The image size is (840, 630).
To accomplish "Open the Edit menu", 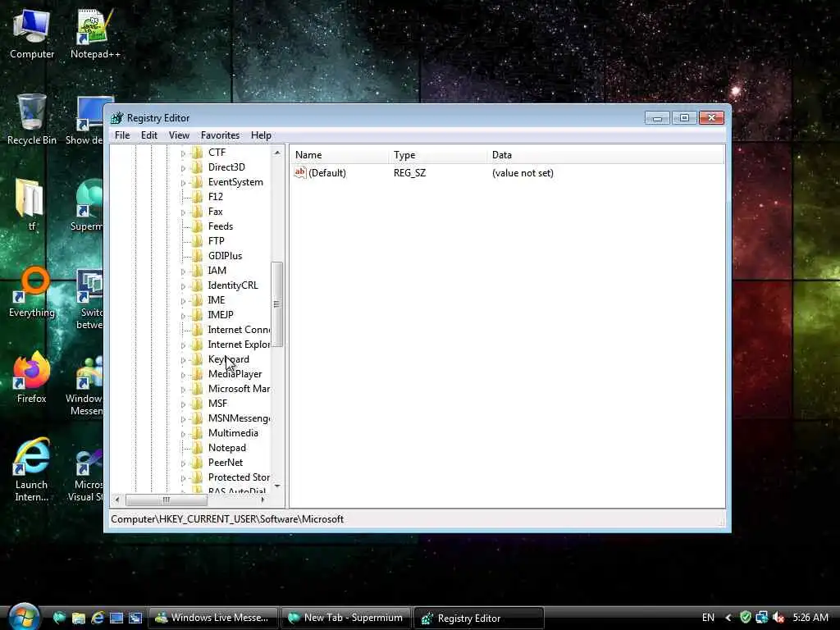I will coord(149,135).
